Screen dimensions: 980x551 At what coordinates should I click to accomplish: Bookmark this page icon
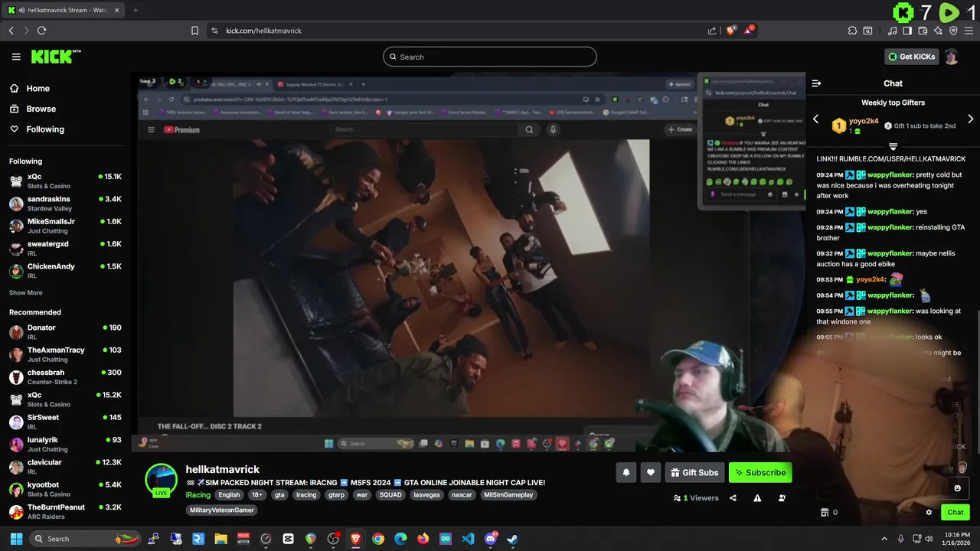point(194,31)
